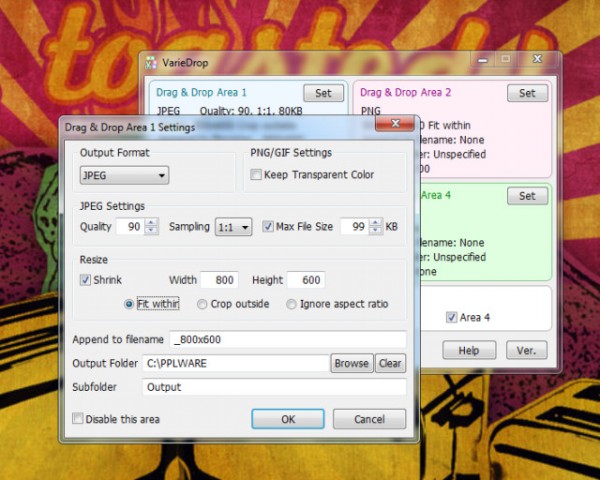The width and height of the screenshot is (600, 480).
Task: Click the Ver. button in VarieDrop window
Action: [x=527, y=350]
